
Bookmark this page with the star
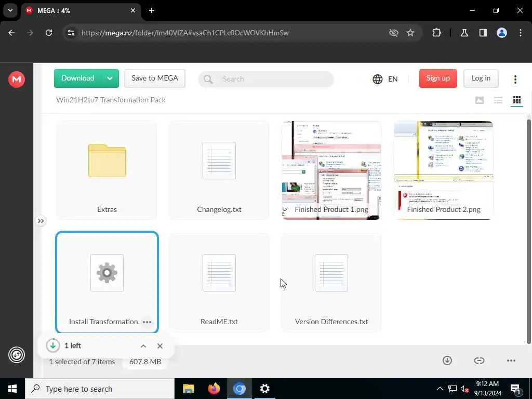410,33
